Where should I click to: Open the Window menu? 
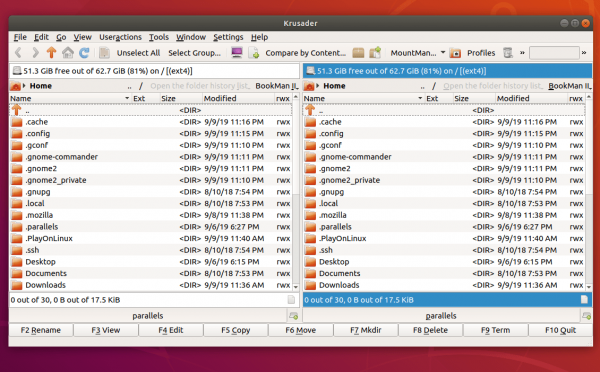click(191, 37)
